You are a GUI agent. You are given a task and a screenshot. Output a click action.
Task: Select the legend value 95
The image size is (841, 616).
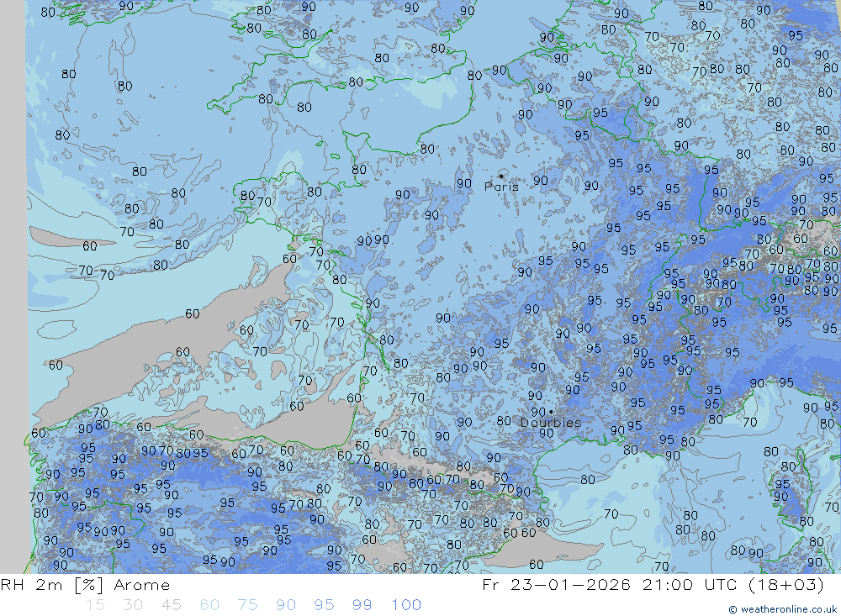(324, 605)
